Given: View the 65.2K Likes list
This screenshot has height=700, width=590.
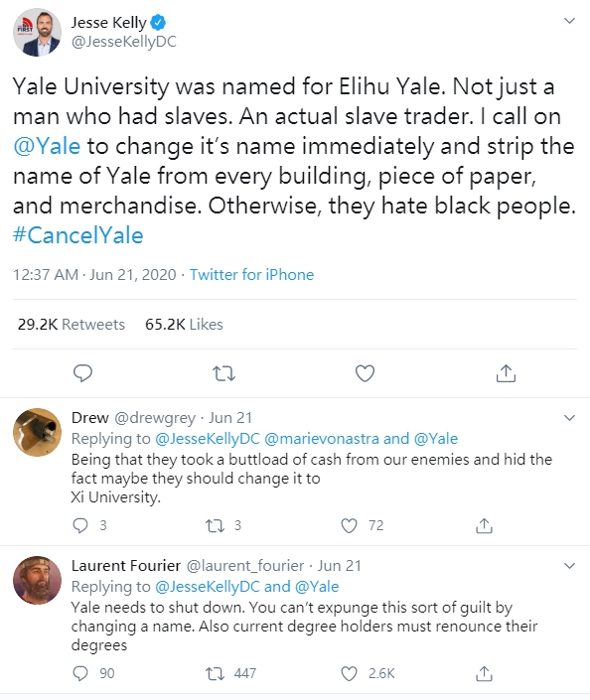Looking at the screenshot, I should click(x=184, y=324).
